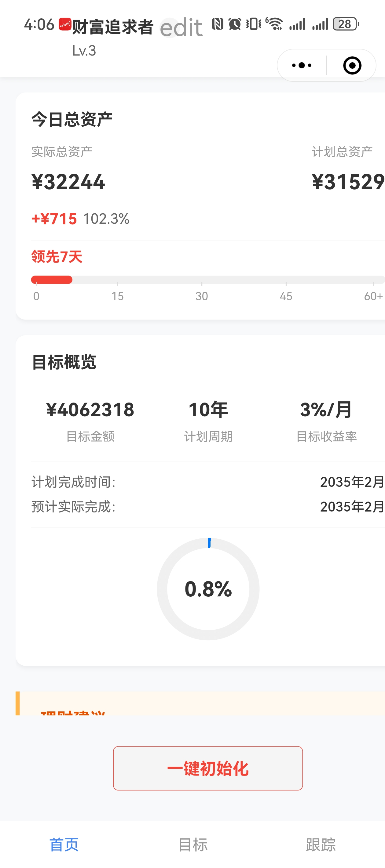Switch to the 首页 tab
This screenshot has height=868, width=385.
pos(64,844)
